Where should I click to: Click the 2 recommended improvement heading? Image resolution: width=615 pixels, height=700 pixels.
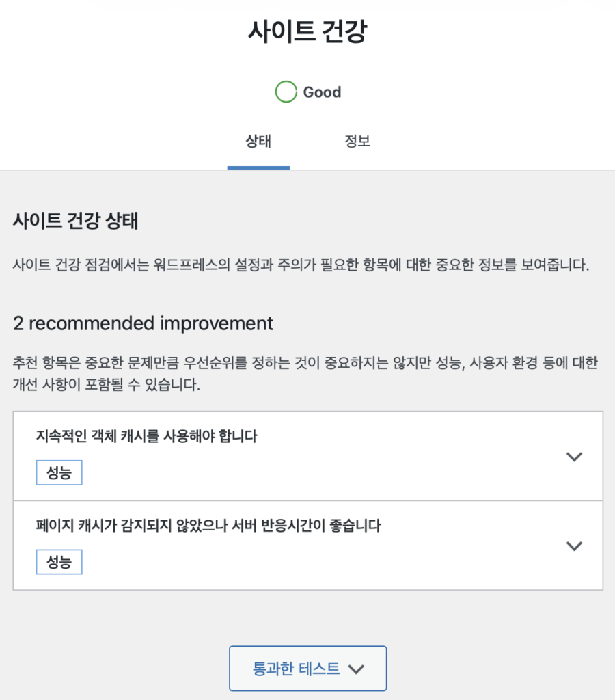[x=143, y=323]
